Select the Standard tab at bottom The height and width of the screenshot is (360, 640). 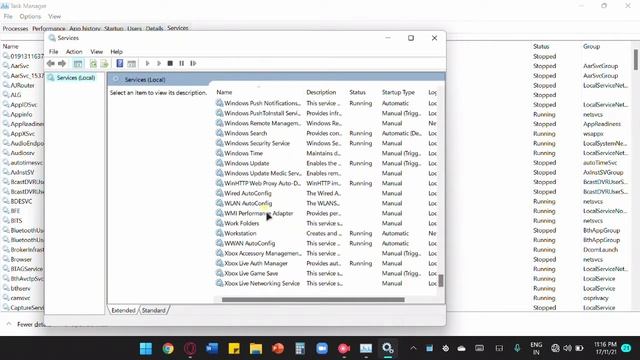154,310
